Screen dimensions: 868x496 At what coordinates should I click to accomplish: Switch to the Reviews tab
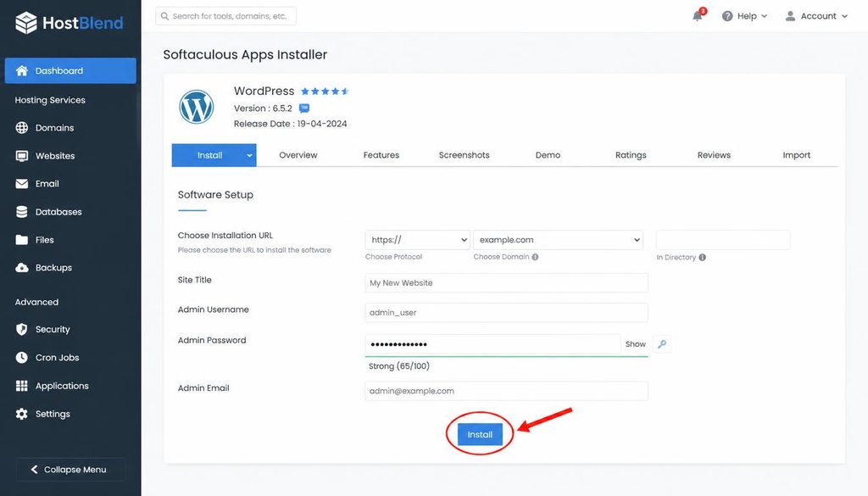pyautogui.click(x=714, y=155)
